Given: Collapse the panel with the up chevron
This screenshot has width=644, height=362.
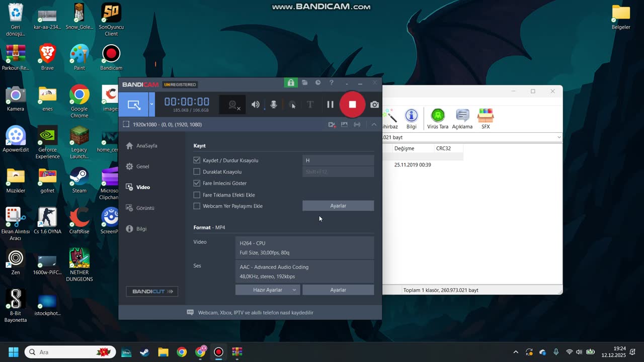Looking at the screenshot, I should pos(374,125).
